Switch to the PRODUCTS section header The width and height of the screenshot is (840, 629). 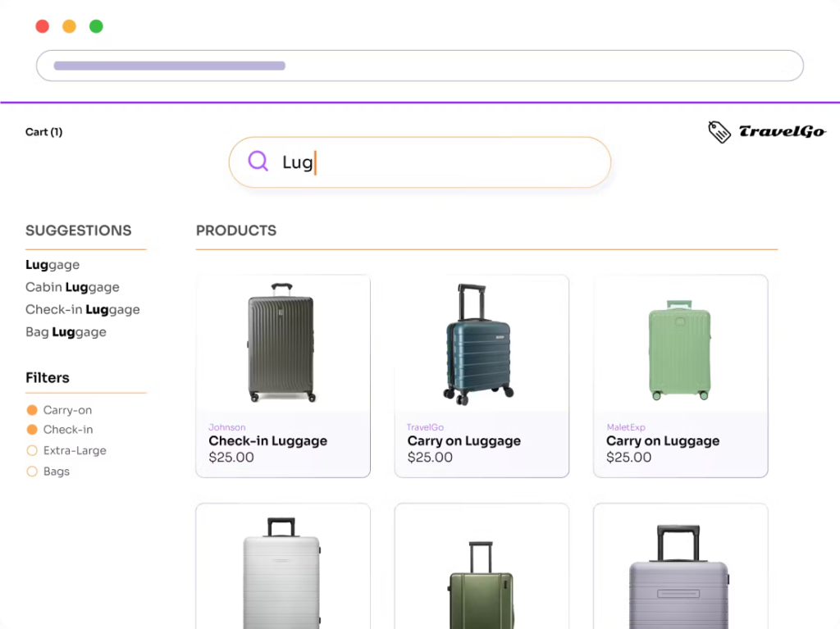click(236, 230)
